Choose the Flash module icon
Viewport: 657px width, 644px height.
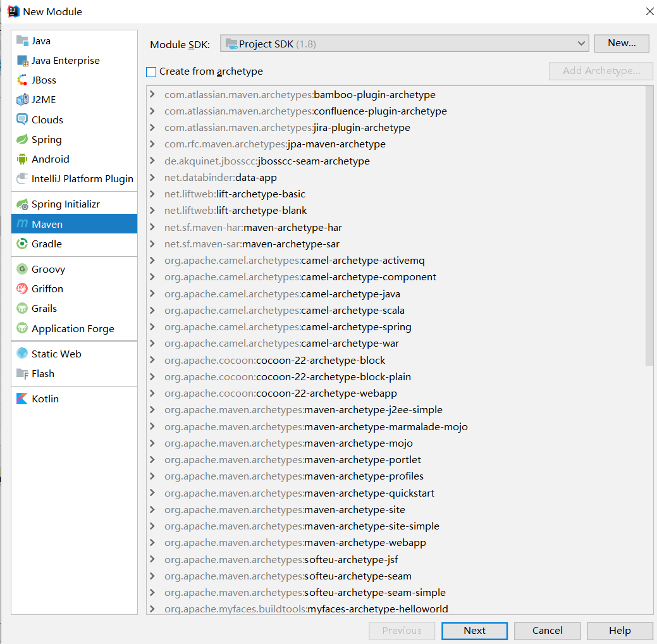(x=21, y=374)
